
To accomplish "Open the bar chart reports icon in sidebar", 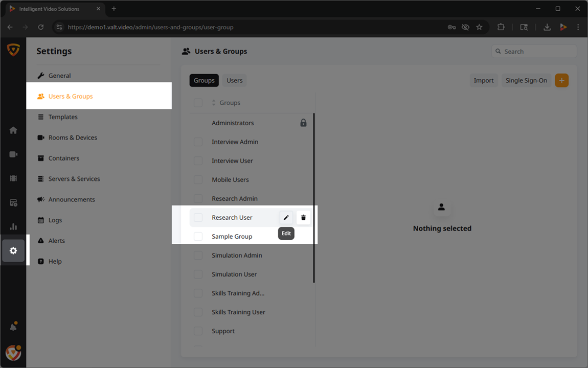I will click(x=13, y=227).
